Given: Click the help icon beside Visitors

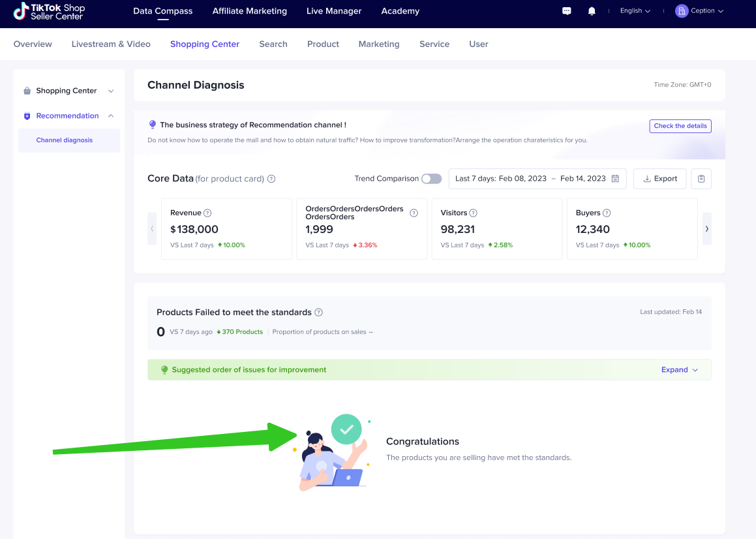Looking at the screenshot, I should pyautogui.click(x=474, y=213).
